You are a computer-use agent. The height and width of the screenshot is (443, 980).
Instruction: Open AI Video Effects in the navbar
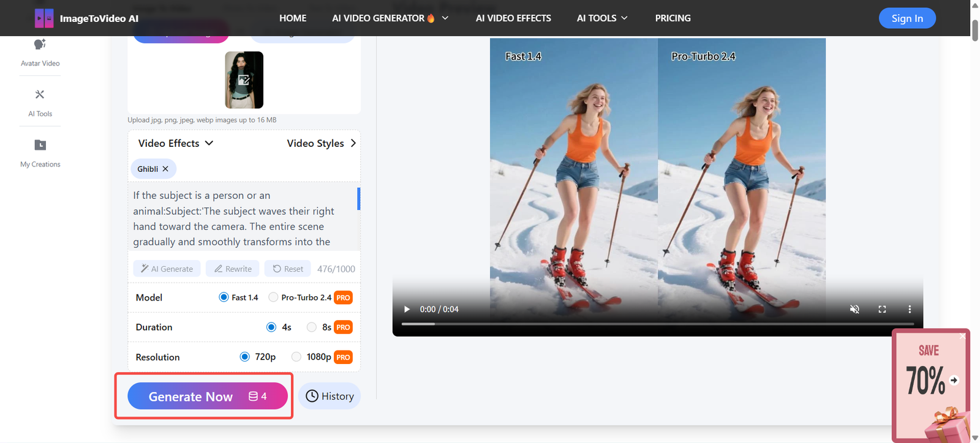[x=513, y=18]
